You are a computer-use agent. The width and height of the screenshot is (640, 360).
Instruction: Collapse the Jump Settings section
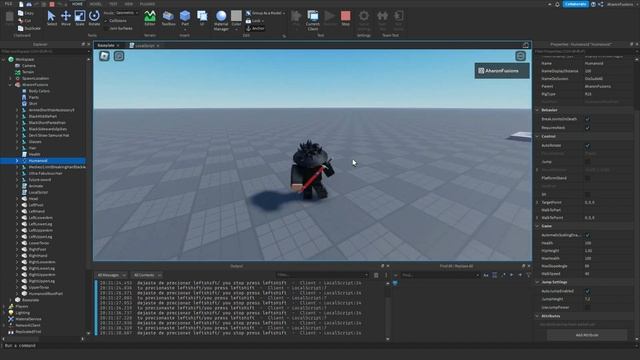pos(537,282)
